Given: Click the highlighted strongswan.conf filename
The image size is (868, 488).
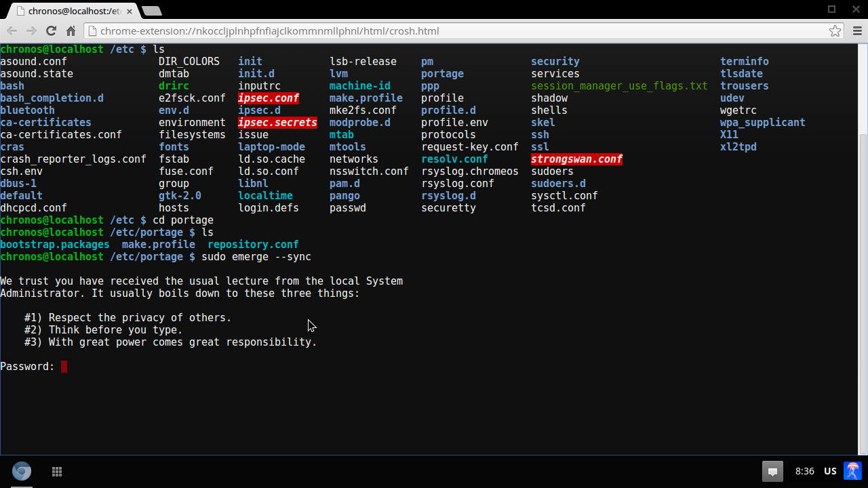Looking at the screenshot, I should pyautogui.click(x=576, y=159).
